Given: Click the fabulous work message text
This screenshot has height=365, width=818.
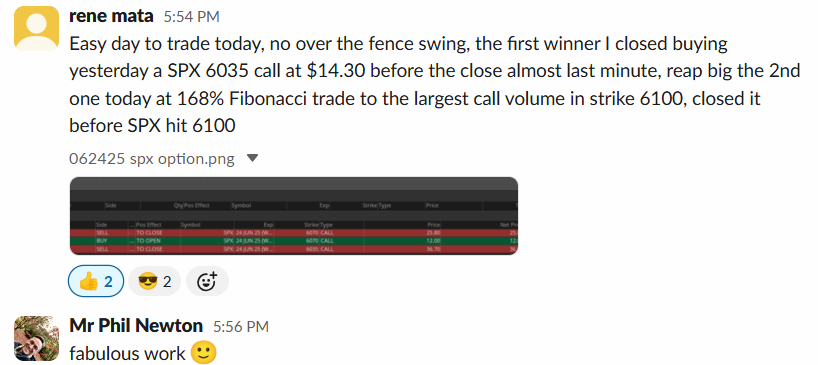Looking at the screenshot, I should click(x=127, y=354).
